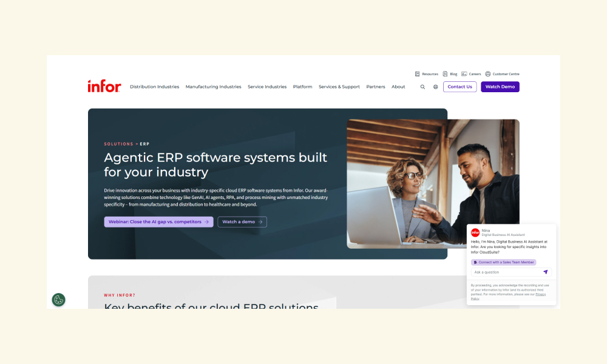
Task: Click the ERP breadcrumb text
Action: (144, 144)
